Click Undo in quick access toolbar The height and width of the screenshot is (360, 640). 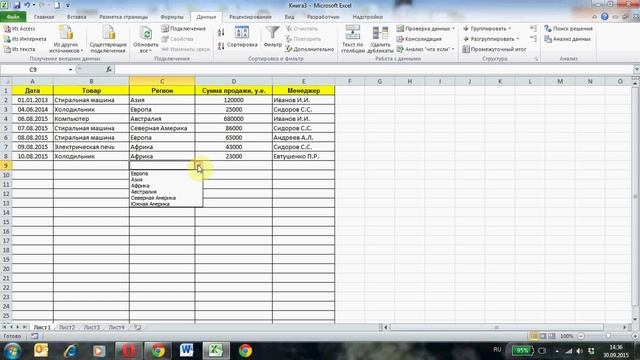tap(27, 5)
